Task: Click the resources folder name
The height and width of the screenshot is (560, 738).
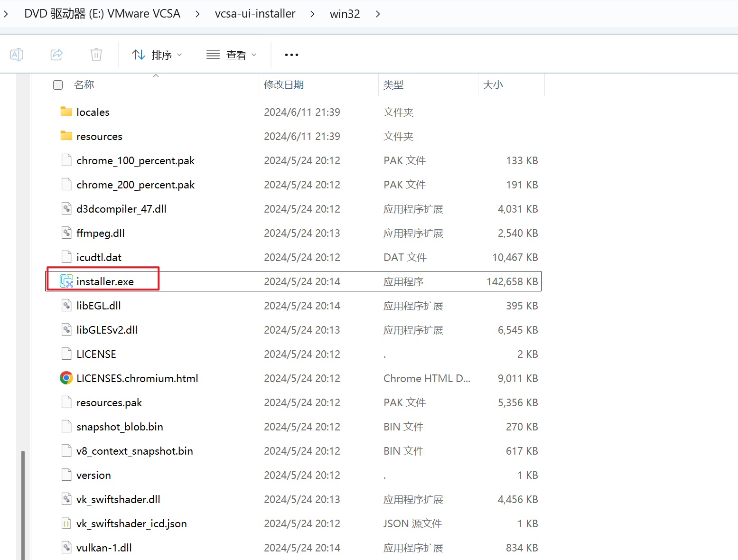Action: [x=100, y=136]
